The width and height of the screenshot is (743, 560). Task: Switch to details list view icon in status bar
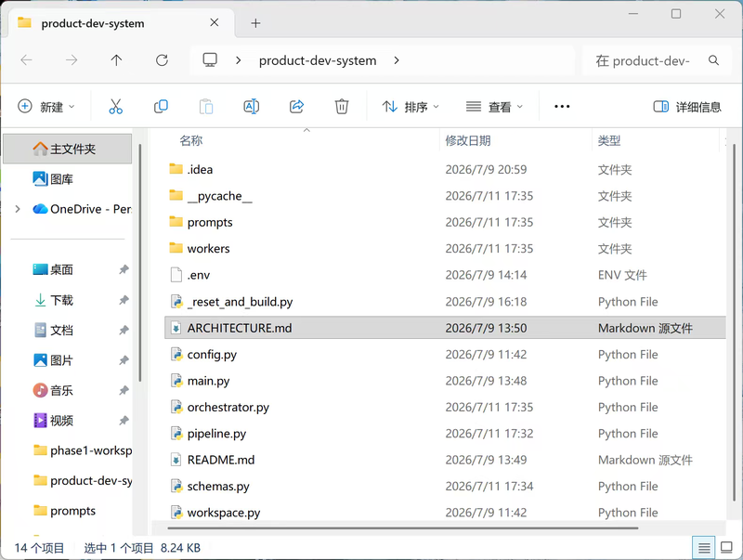point(704,548)
